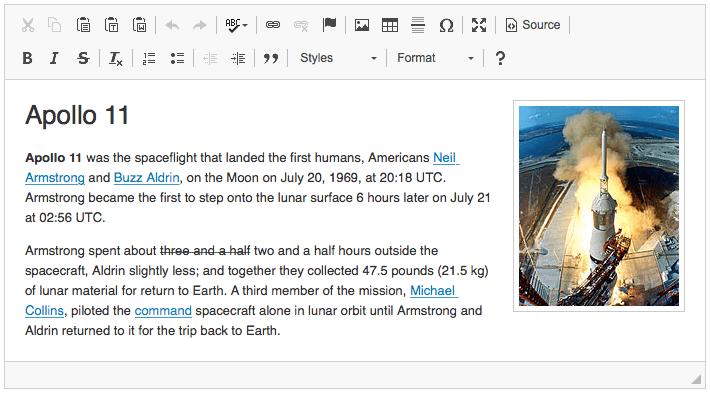Viewport: 710px width, 393px height.
Task: Click the Apollo 11 heading
Action: [x=77, y=115]
